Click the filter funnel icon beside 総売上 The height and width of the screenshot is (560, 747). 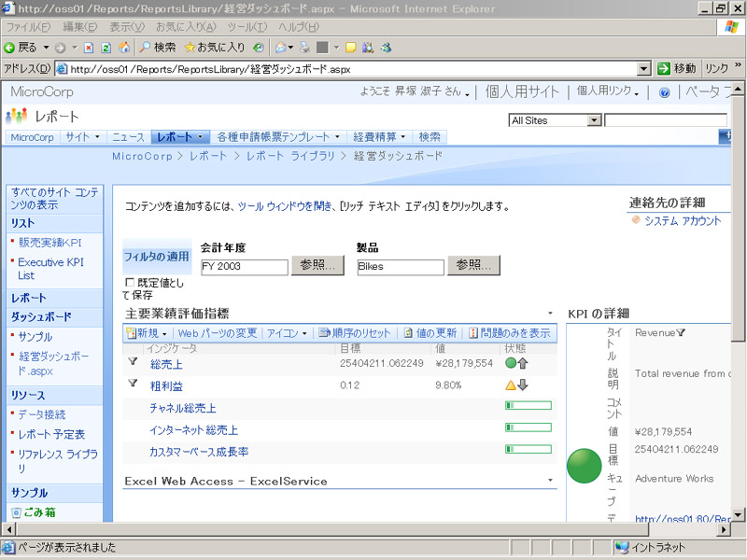[x=133, y=362]
